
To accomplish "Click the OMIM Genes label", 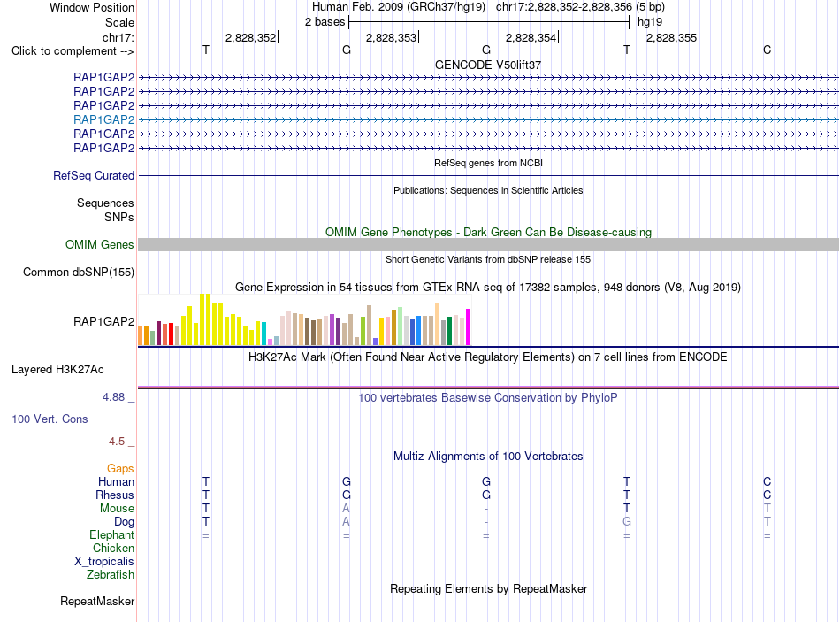I will 99,244.
